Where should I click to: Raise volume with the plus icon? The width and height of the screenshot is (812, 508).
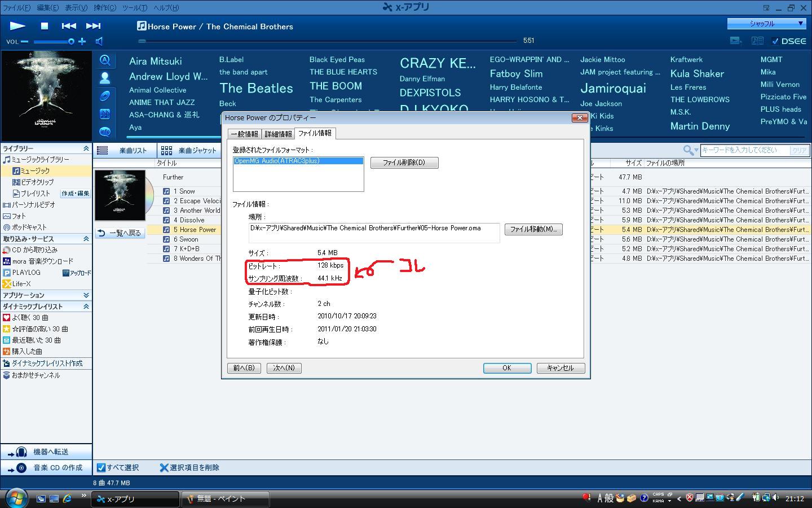82,41
